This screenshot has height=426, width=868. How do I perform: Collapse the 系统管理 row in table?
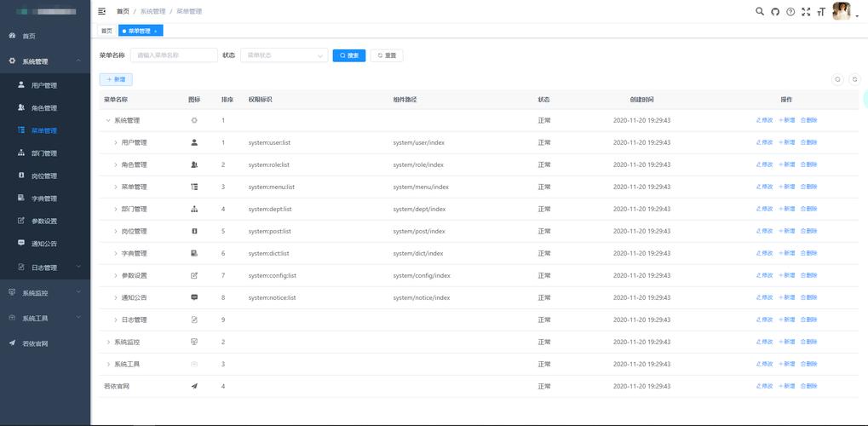coord(107,120)
